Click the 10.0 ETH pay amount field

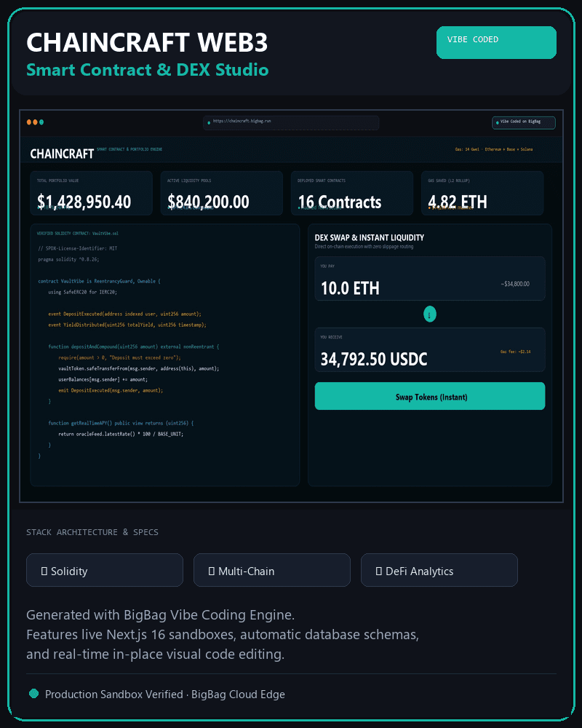click(x=430, y=279)
